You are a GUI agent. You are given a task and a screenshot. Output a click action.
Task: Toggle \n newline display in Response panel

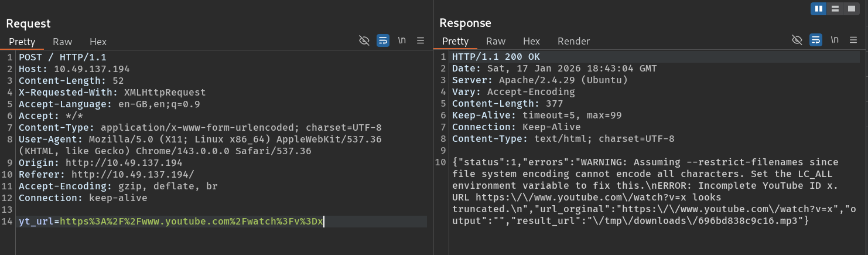[x=835, y=40]
